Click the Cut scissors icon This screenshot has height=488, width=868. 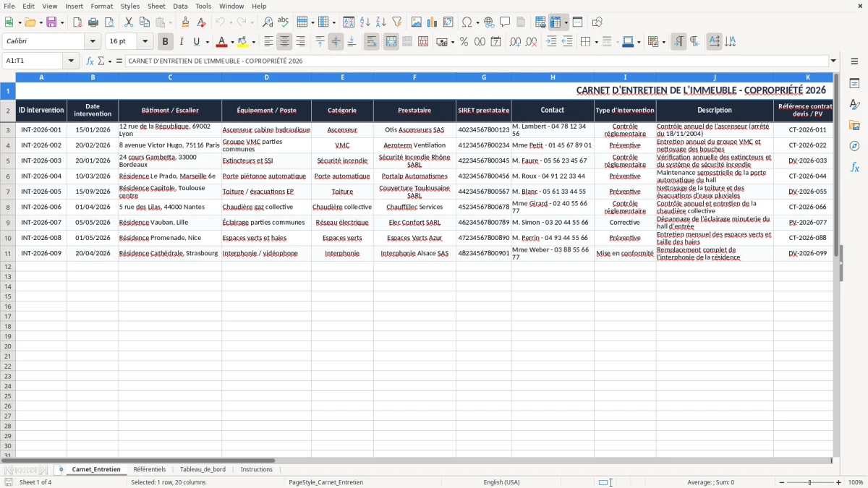[x=128, y=22]
